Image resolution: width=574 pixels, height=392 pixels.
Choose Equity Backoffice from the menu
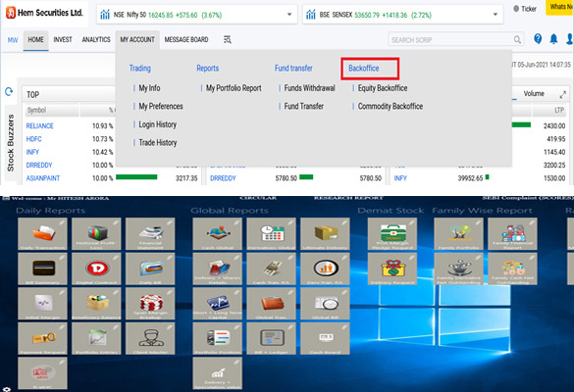pyautogui.click(x=383, y=88)
